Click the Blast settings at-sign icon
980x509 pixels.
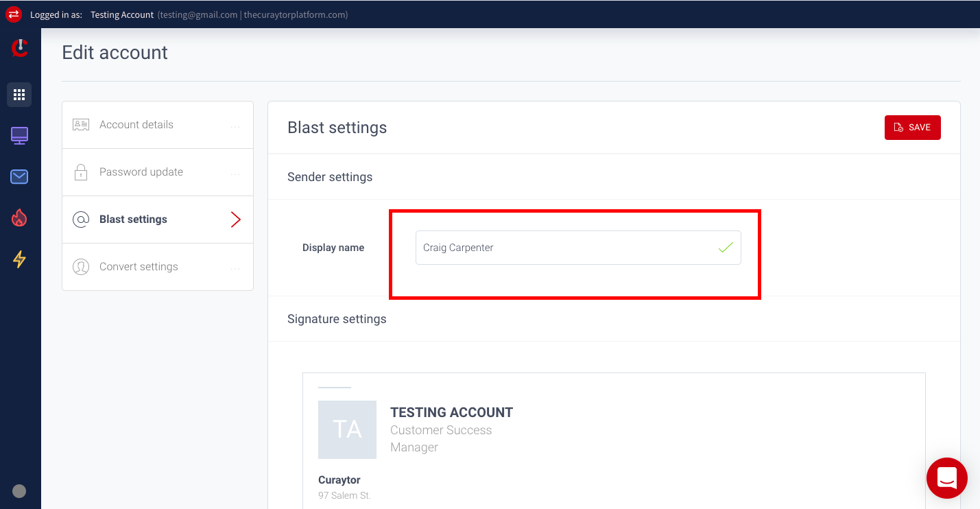point(81,220)
